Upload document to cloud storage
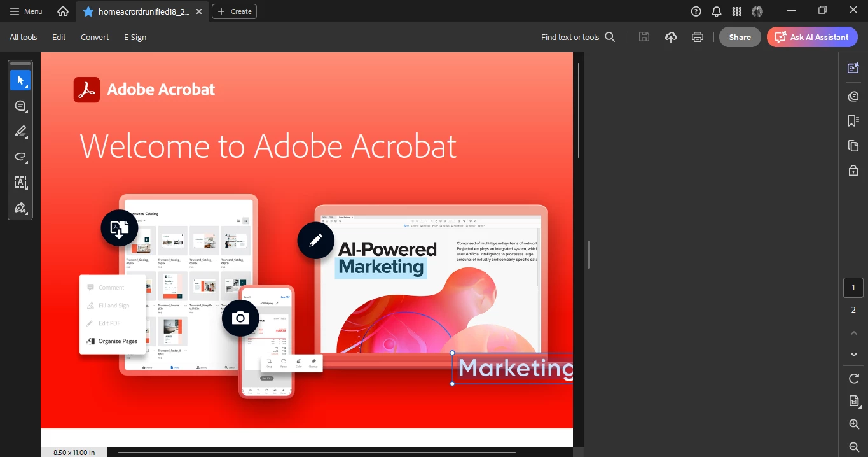The height and width of the screenshot is (457, 868). [x=671, y=37]
